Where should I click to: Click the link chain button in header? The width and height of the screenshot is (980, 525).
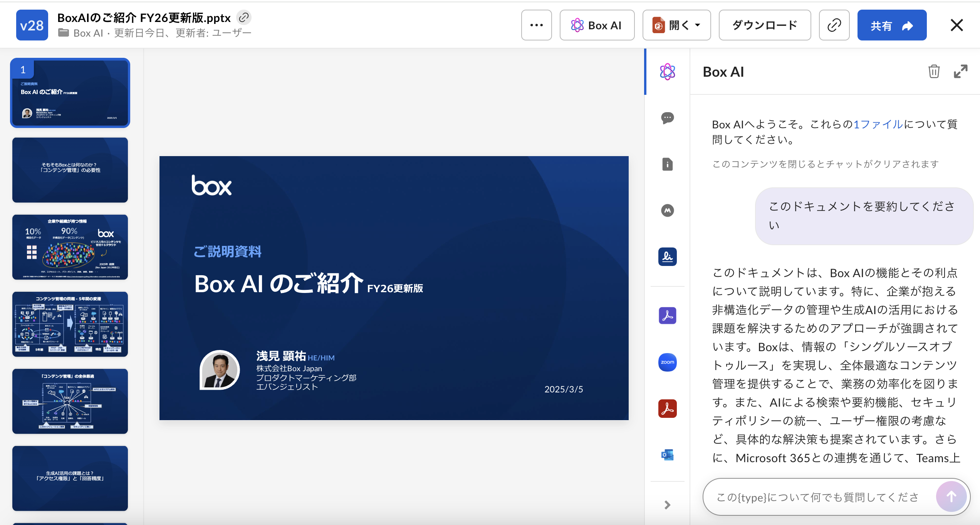[x=834, y=25]
